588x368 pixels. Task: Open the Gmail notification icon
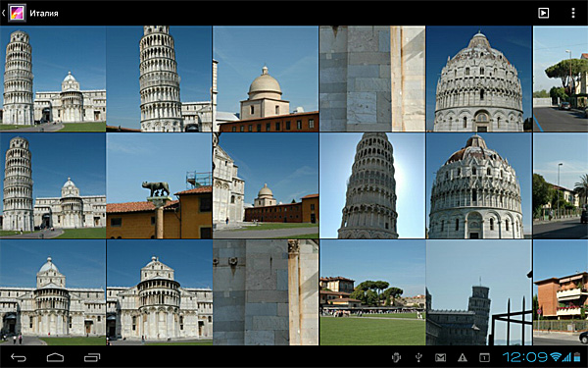[x=441, y=357]
